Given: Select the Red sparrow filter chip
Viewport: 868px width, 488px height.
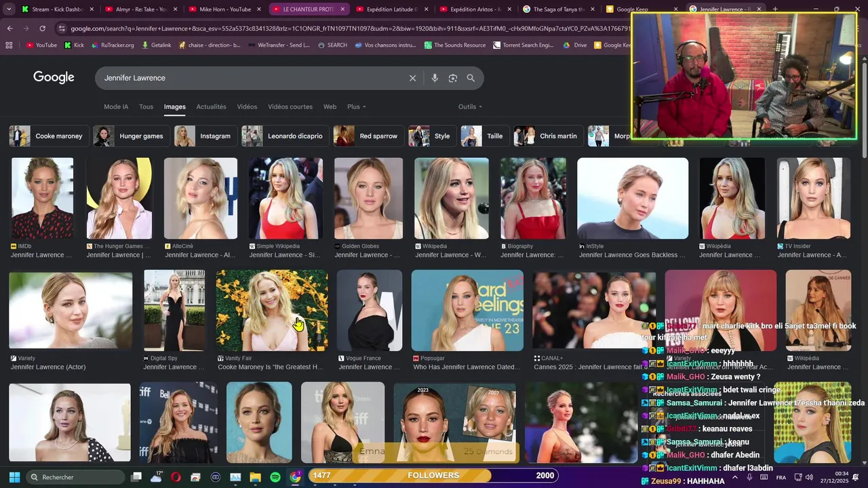Looking at the screenshot, I should click(x=368, y=136).
